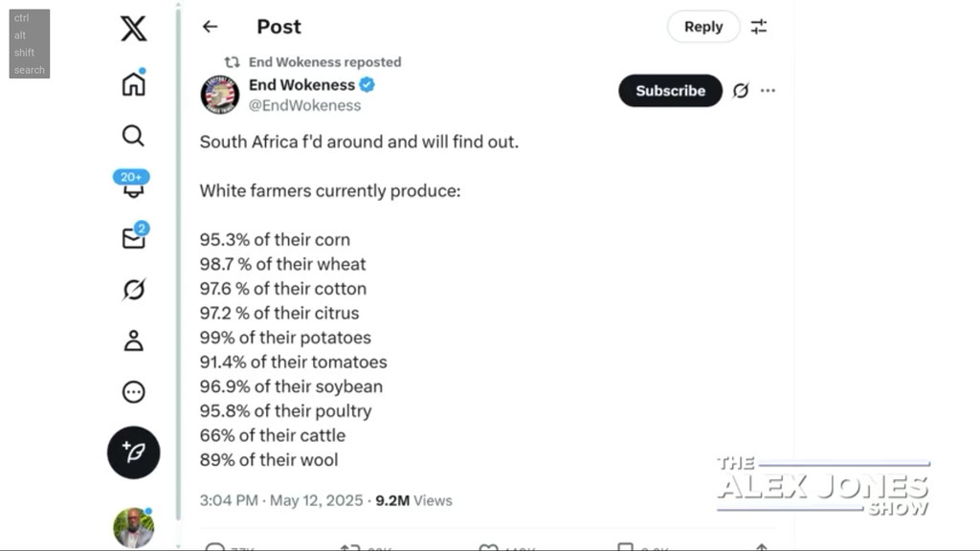Click the Subscribe button
The height and width of the screenshot is (551, 980).
coord(670,91)
